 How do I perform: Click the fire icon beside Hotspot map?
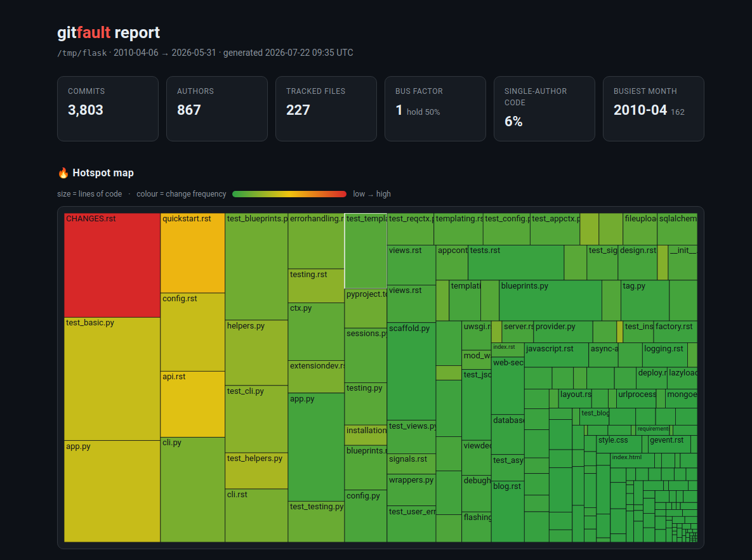click(x=63, y=173)
